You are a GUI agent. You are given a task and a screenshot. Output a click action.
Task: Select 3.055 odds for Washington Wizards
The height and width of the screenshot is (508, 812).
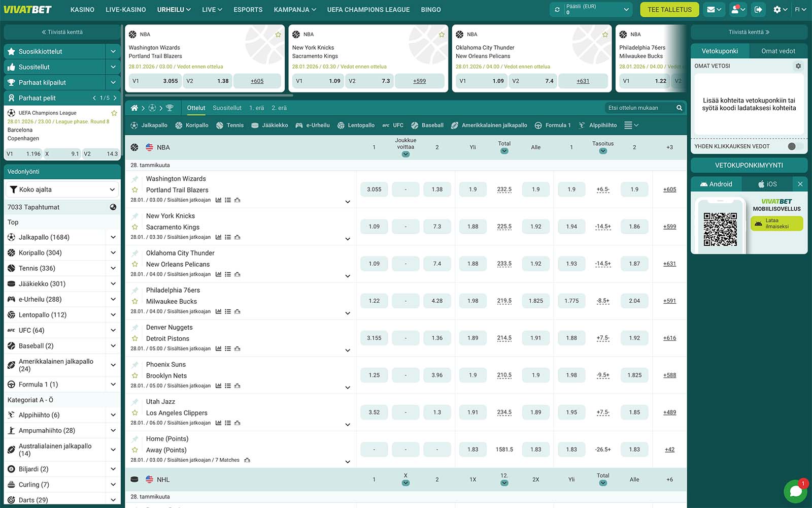(374, 189)
